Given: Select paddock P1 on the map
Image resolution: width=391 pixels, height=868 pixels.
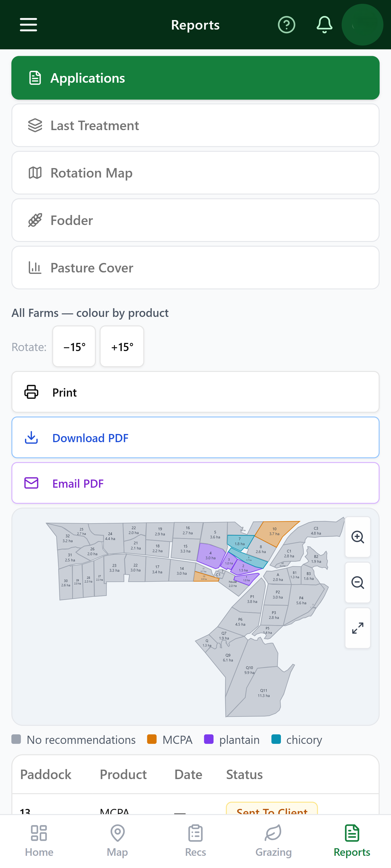Looking at the screenshot, I should (252, 599).
